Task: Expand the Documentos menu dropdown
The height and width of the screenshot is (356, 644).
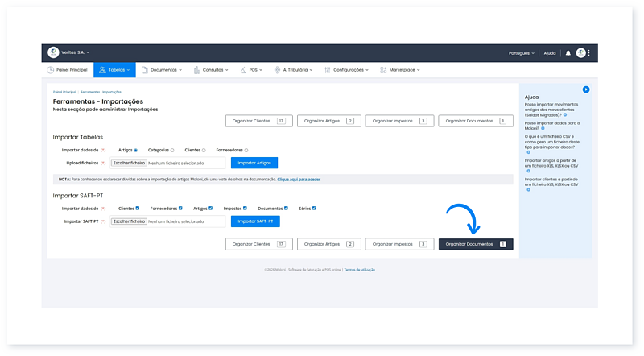Action: (163, 70)
